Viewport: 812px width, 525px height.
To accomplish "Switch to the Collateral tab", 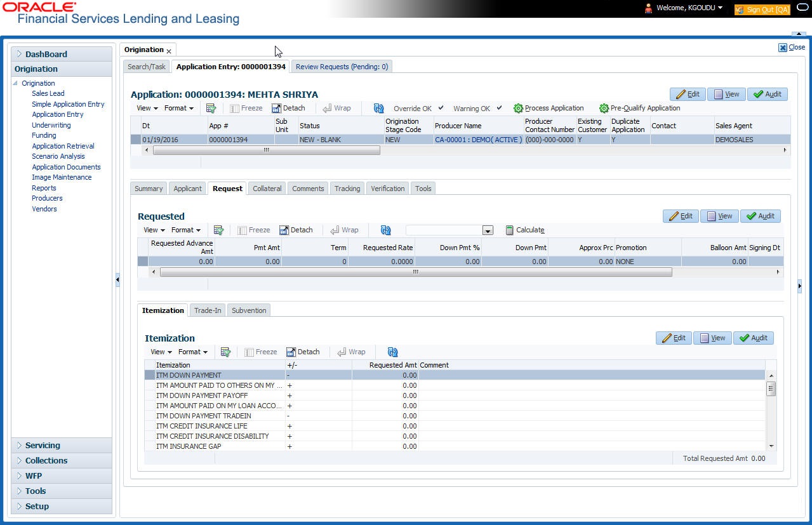I will [x=267, y=189].
